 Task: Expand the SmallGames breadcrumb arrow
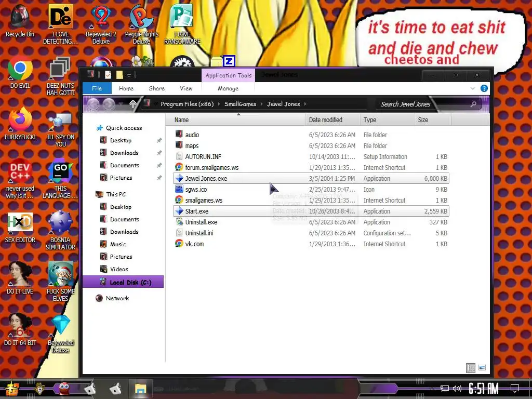click(x=262, y=104)
